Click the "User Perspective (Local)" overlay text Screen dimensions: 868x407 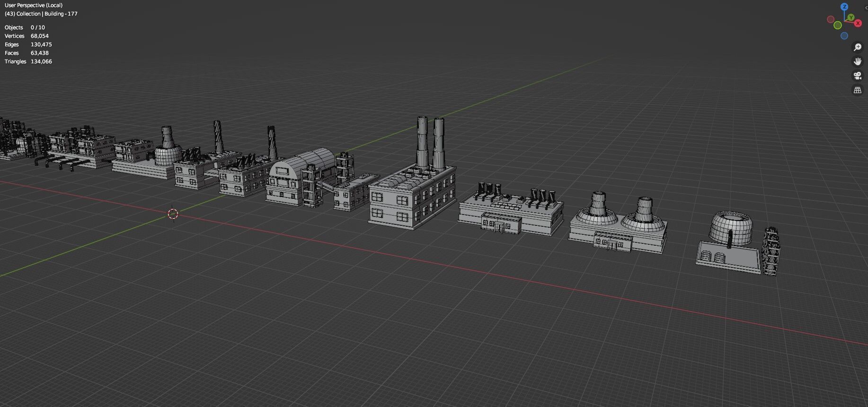tap(34, 5)
